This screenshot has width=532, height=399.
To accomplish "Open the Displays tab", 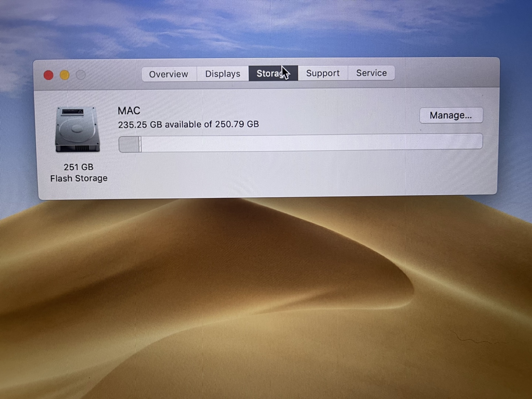I will pyautogui.click(x=223, y=74).
